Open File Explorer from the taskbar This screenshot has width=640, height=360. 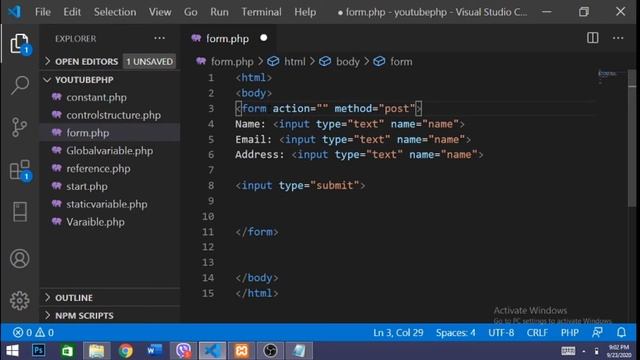pos(97,351)
